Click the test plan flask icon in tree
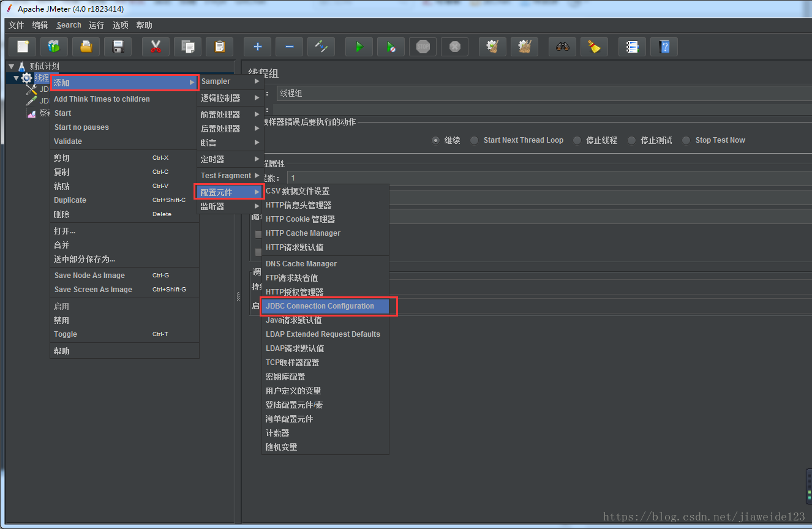This screenshot has width=812, height=529. tap(21, 66)
